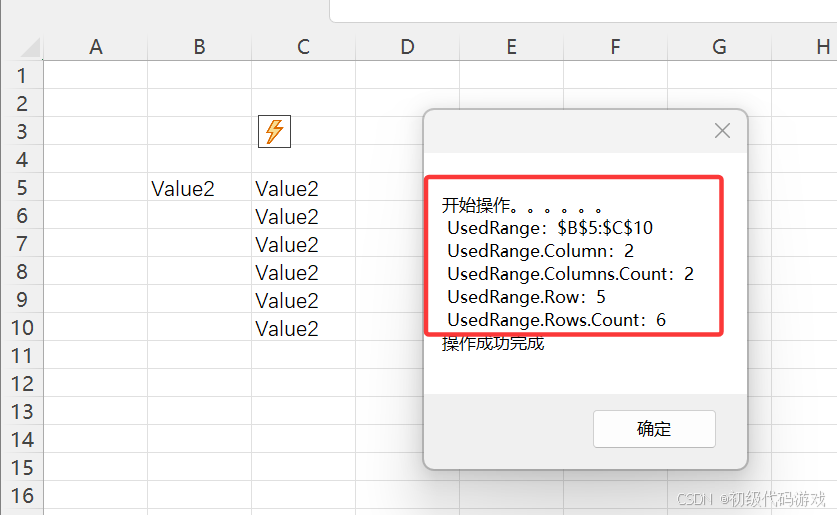Click cell C5 containing Value2
The width and height of the screenshot is (837, 515).
[x=303, y=187]
